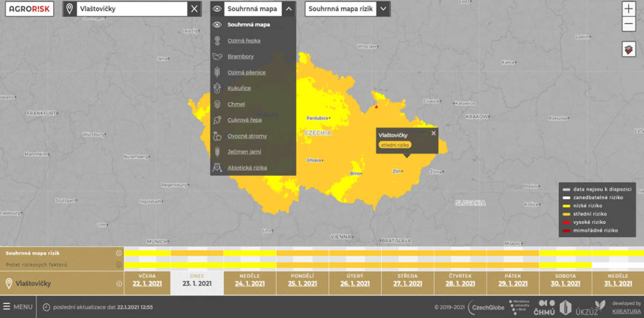Choose Abiotická rizika option
Image resolution: width=644 pixels, height=318 pixels.
click(247, 168)
